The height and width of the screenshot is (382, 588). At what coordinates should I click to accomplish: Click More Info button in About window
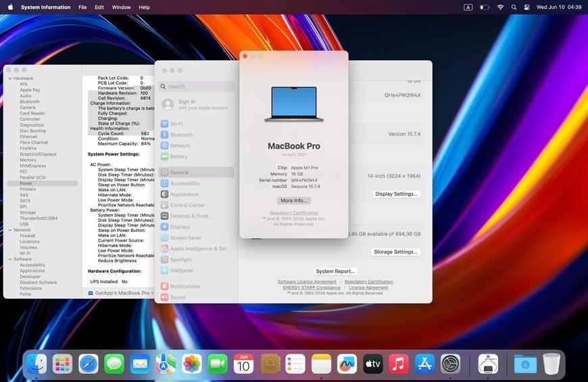[x=293, y=200]
